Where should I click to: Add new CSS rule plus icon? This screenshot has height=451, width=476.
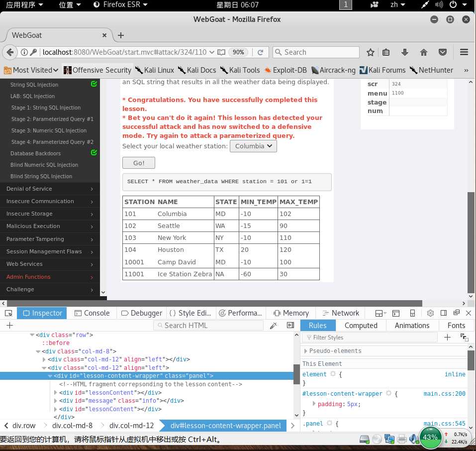pyautogui.click(x=447, y=338)
